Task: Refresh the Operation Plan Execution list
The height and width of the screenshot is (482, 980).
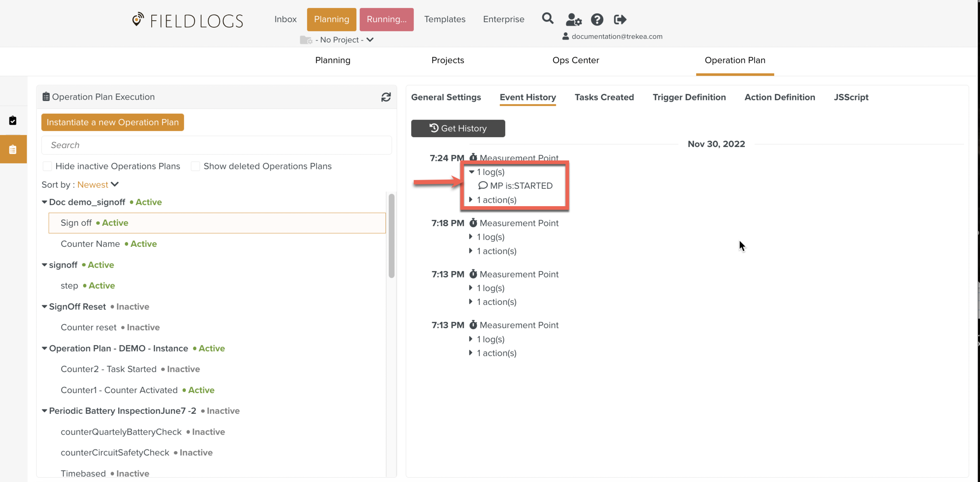Action: [x=386, y=97]
